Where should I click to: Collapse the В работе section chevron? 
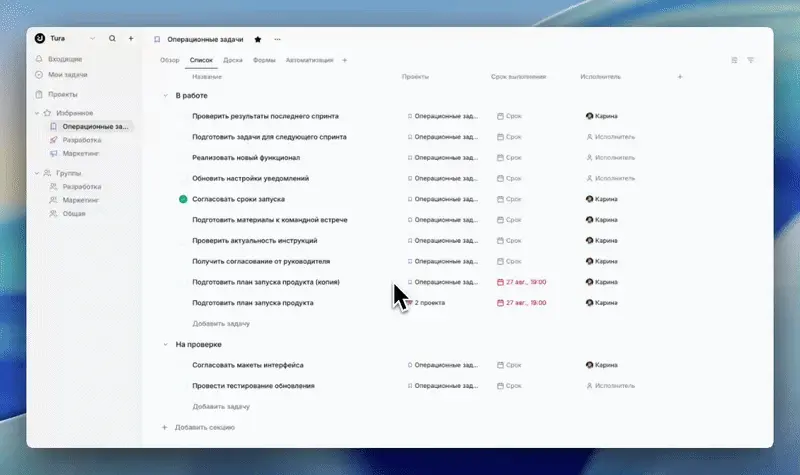click(165, 95)
